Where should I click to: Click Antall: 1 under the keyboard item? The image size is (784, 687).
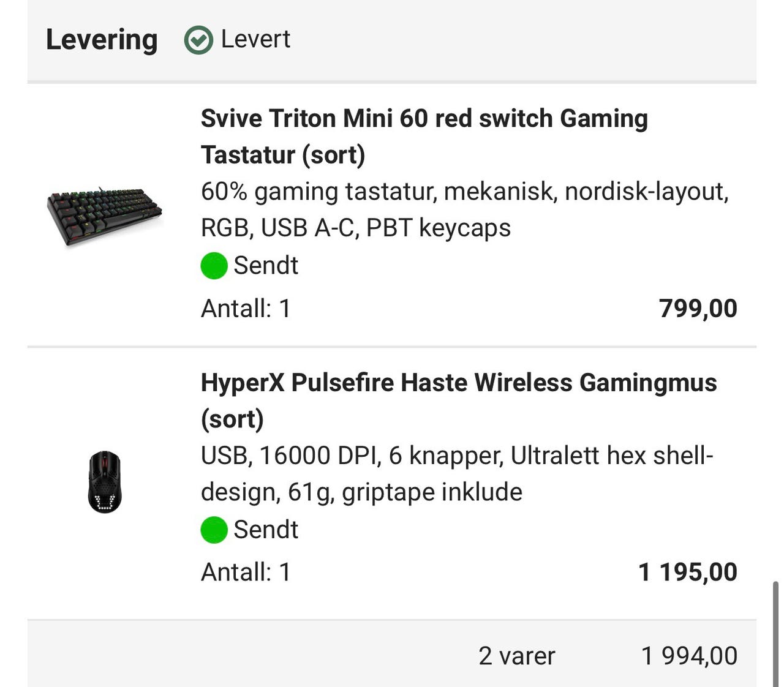244,309
